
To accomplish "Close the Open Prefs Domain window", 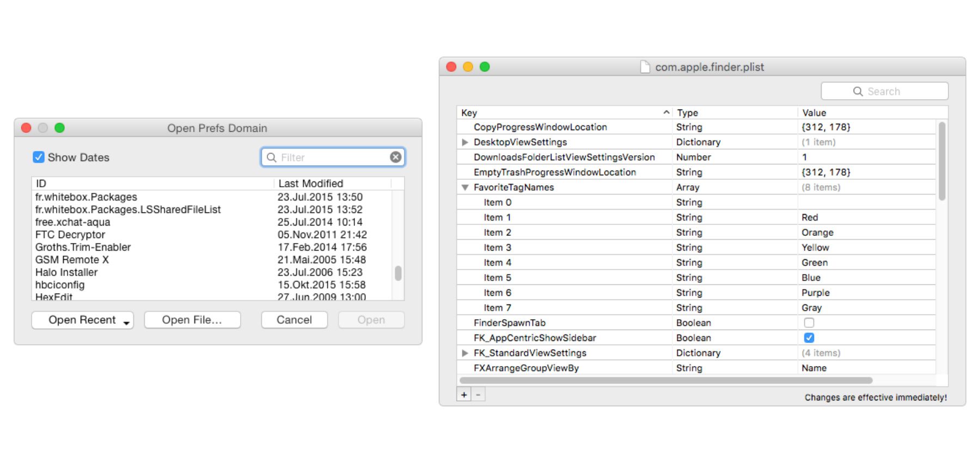I will (26, 128).
